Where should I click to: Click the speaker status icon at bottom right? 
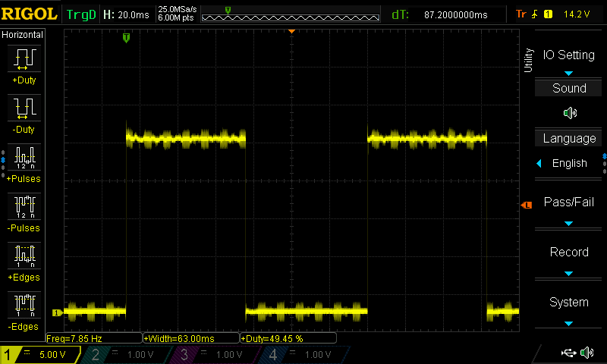[x=587, y=353]
